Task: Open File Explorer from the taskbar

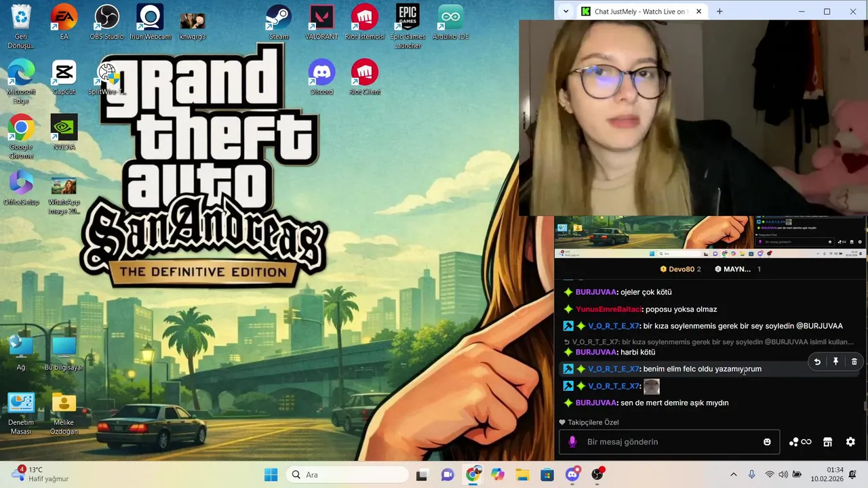Action: 522,474
